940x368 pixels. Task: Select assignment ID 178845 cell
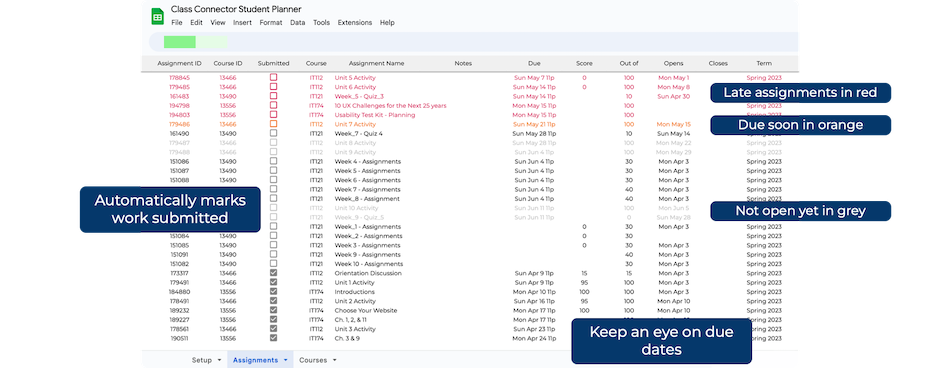[x=179, y=77]
